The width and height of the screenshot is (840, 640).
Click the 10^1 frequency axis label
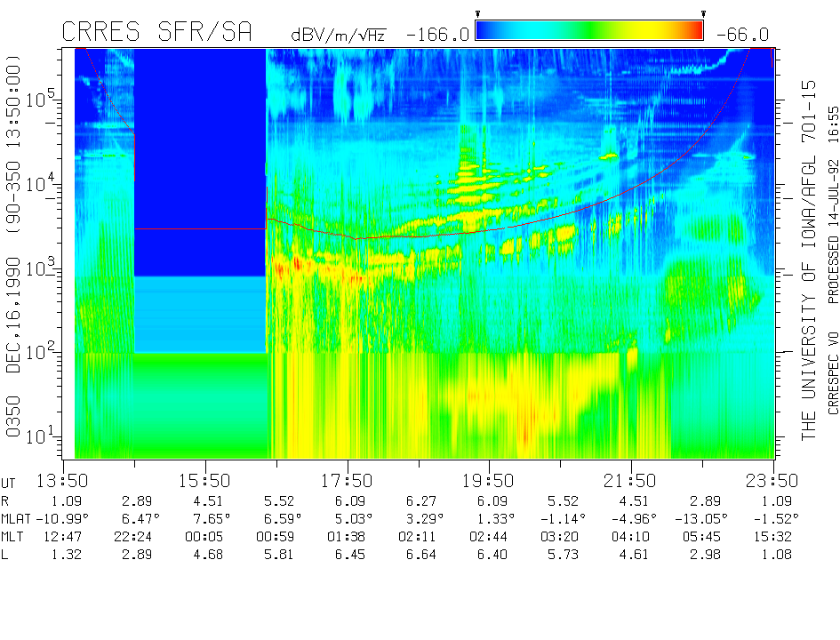(41, 435)
